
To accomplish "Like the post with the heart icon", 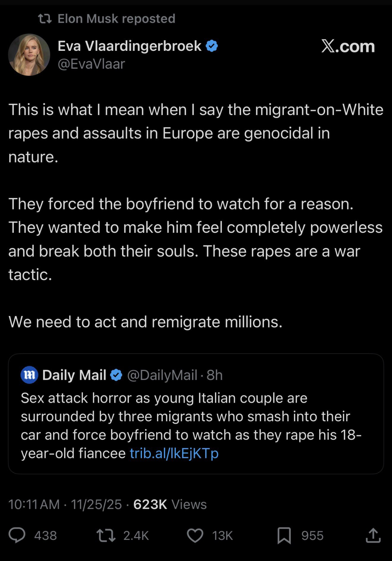I will (195, 535).
